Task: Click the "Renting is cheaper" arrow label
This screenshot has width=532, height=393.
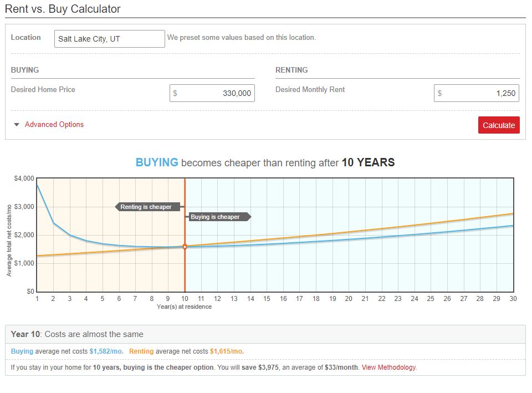Action: pyautogui.click(x=147, y=207)
